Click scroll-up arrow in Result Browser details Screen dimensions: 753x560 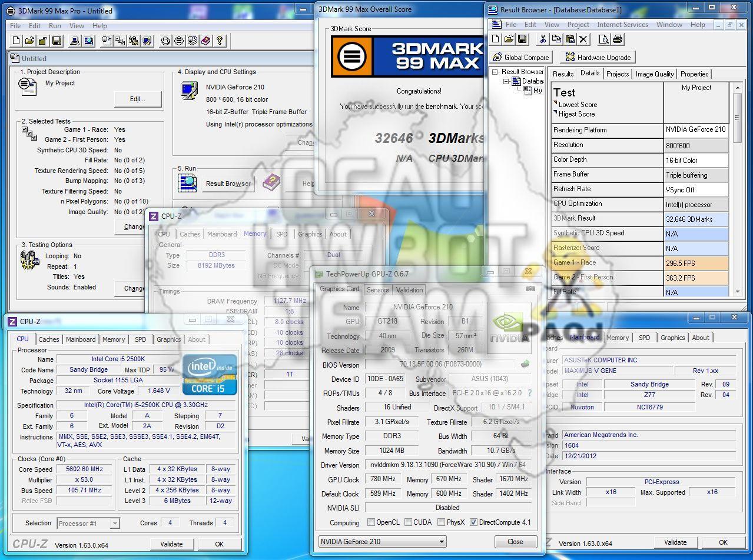point(737,87)
